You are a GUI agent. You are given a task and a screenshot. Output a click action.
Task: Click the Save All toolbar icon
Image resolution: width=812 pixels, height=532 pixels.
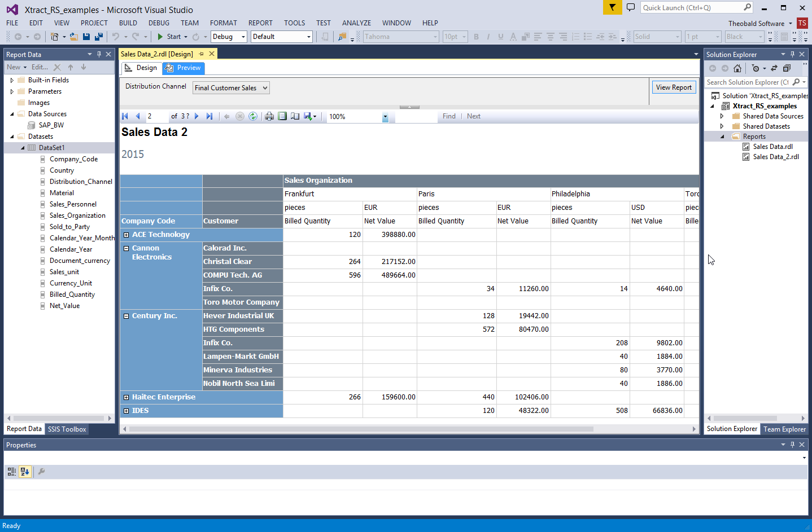click(x=98, y=37)
